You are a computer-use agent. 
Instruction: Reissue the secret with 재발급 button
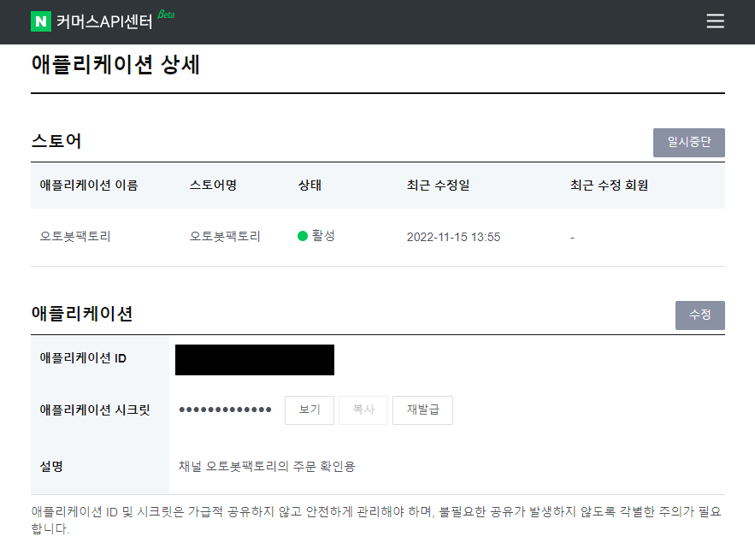tap(422, 410)
